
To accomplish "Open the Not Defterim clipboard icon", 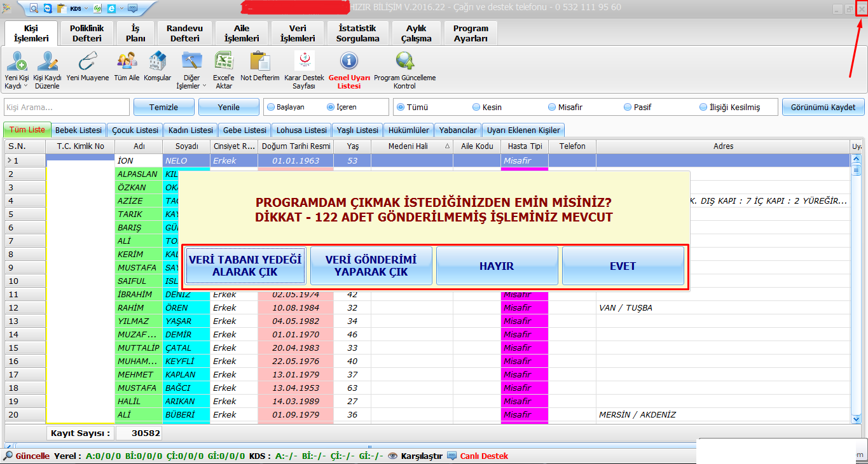I will coord(260,62).
